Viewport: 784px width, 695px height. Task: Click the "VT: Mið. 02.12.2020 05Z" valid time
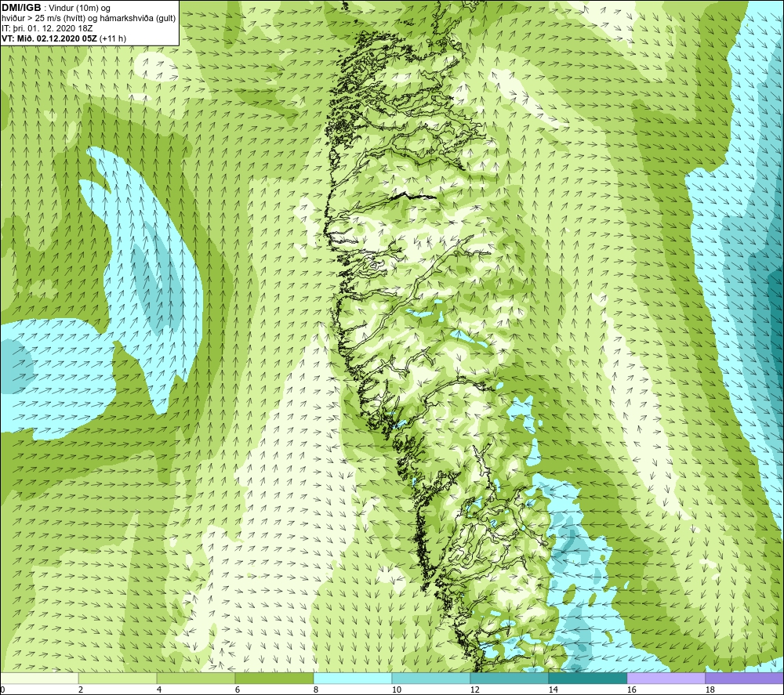50,38
